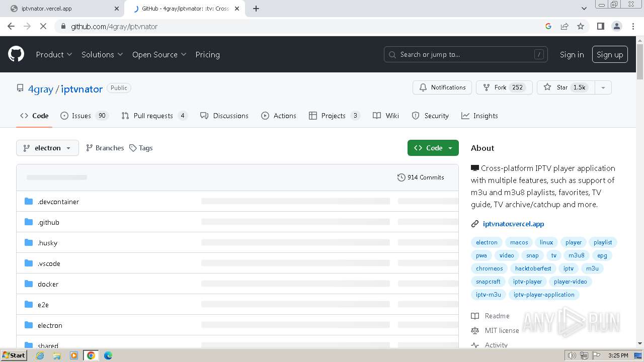Open the .github folder
The image size is (644, 362).
click(x=48, y=222)
